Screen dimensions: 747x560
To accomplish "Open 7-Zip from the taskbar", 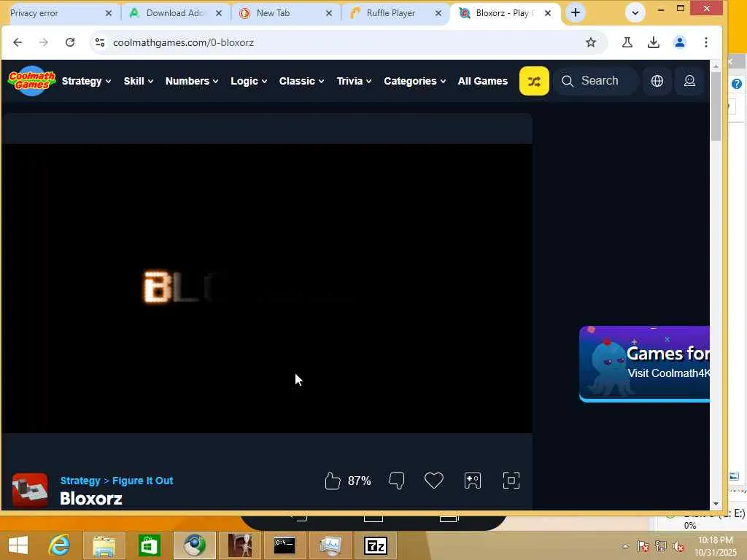I will 376,545.
